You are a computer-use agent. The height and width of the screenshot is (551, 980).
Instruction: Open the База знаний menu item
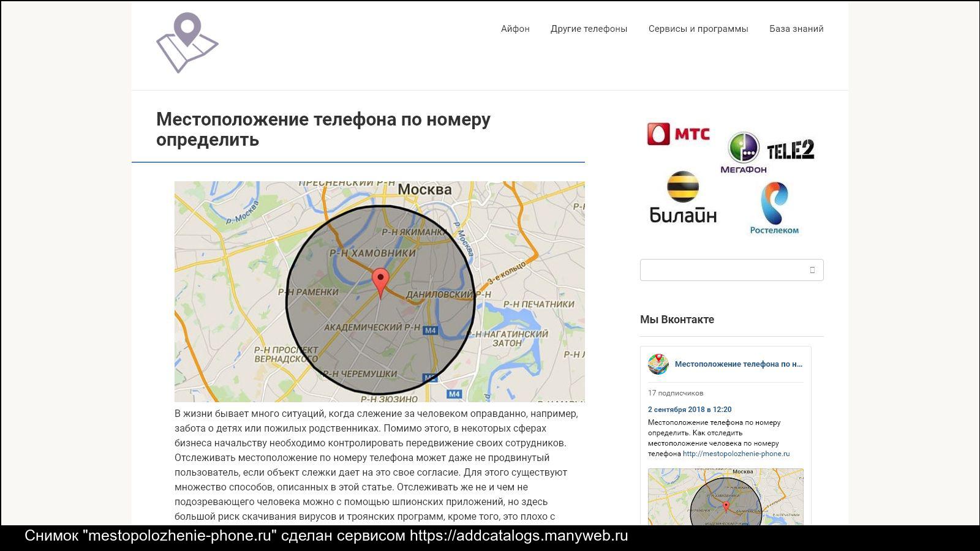tap(796, 29)
